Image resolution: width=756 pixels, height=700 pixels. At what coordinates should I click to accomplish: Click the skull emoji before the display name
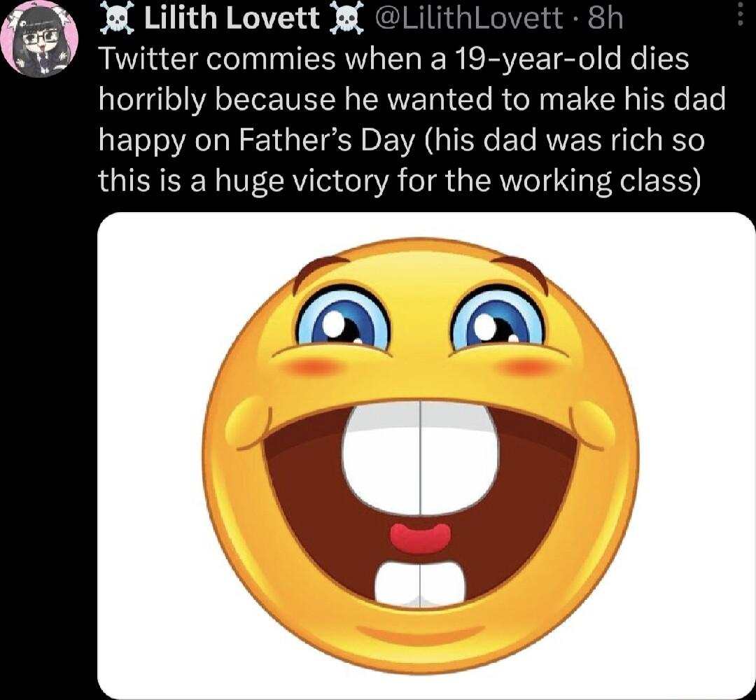tap(117, 18)
